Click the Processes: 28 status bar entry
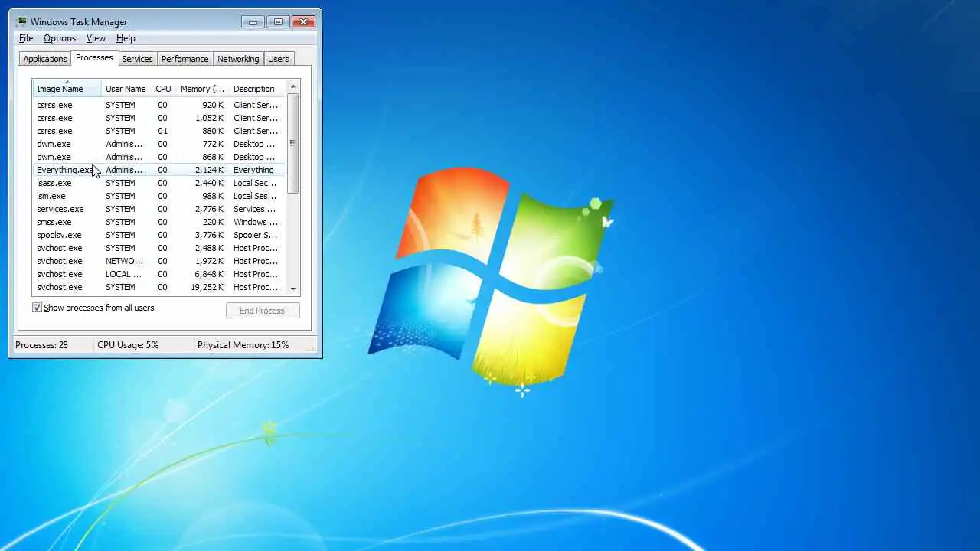980x551 pixels. click(x=41, y=345)
